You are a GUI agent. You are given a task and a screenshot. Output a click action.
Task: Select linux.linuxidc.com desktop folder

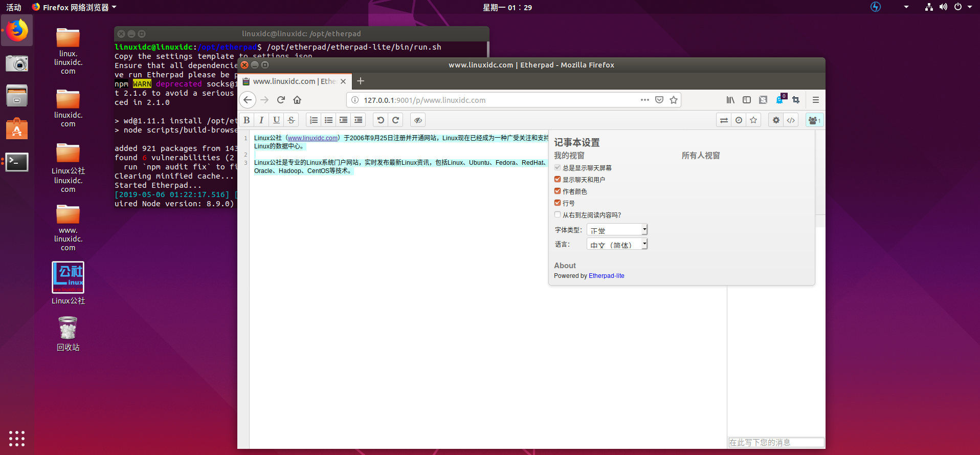click(x=68, y=51)
